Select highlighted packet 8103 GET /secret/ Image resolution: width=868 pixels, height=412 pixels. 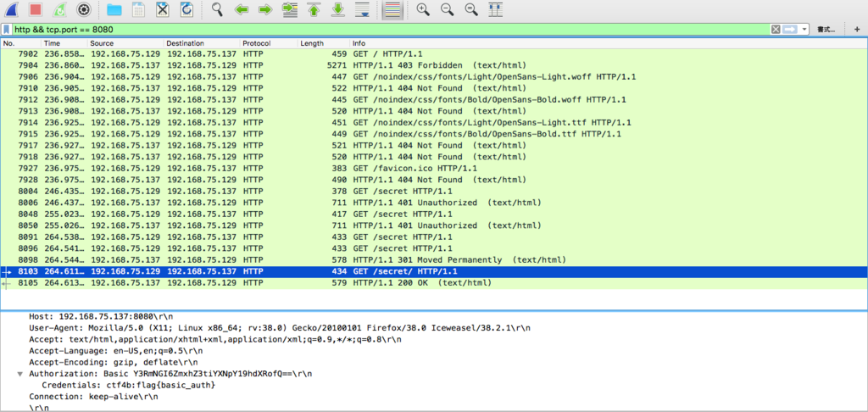[433, 272]
